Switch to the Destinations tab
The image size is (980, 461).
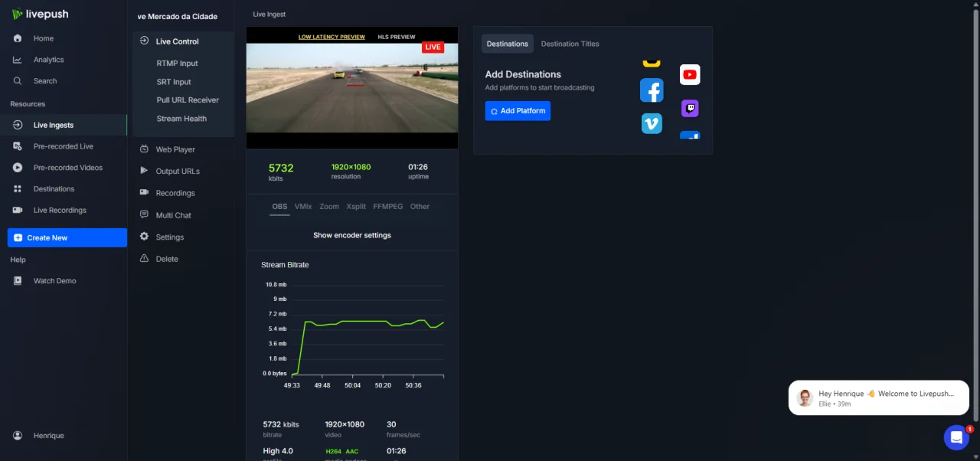508,44
